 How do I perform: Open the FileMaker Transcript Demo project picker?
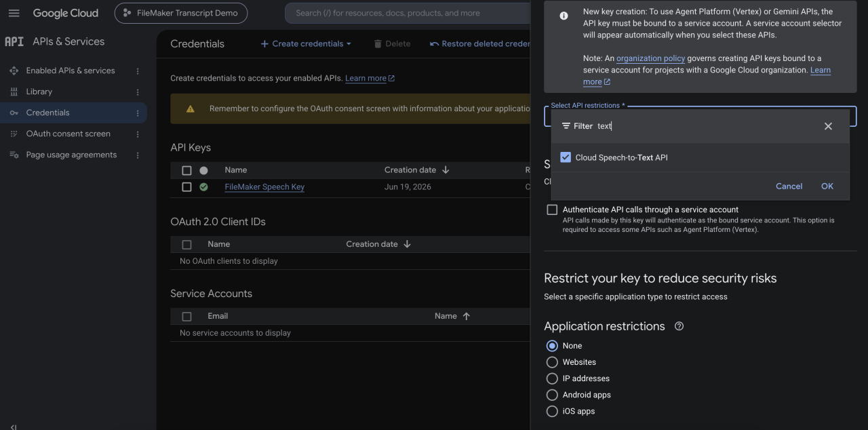point(181,13)
